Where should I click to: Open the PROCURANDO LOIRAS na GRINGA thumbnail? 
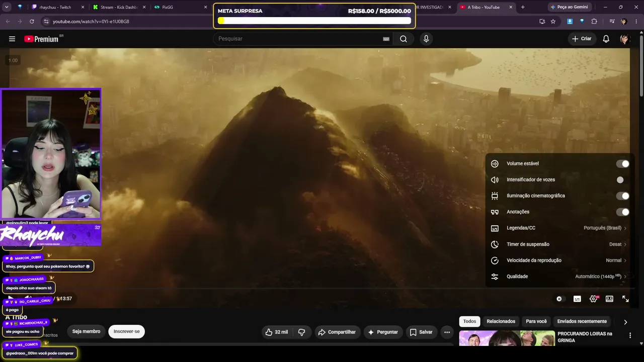tap(507, 338)
